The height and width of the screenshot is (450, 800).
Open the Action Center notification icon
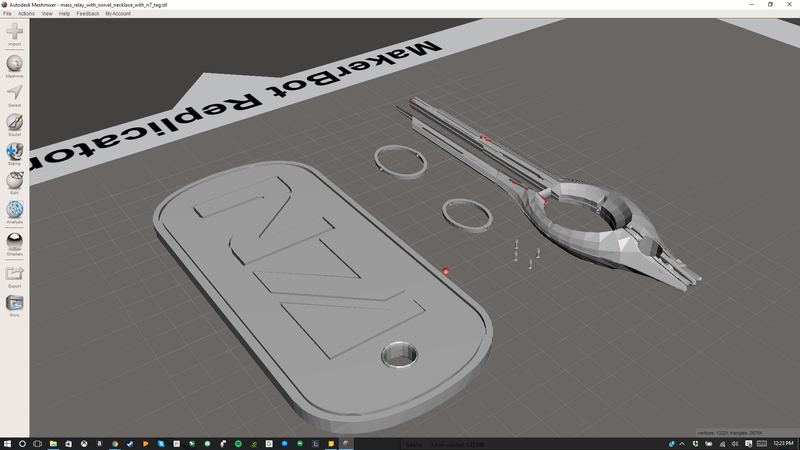748,443
